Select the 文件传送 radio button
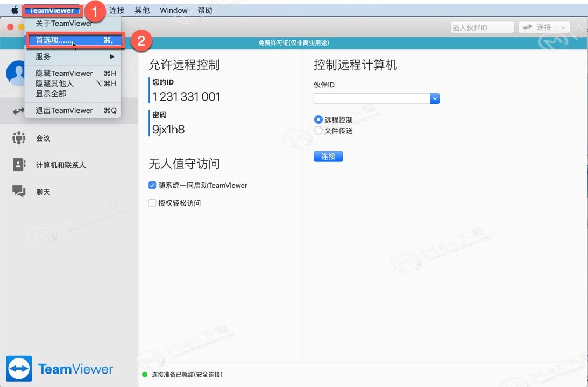 (318, 131)
